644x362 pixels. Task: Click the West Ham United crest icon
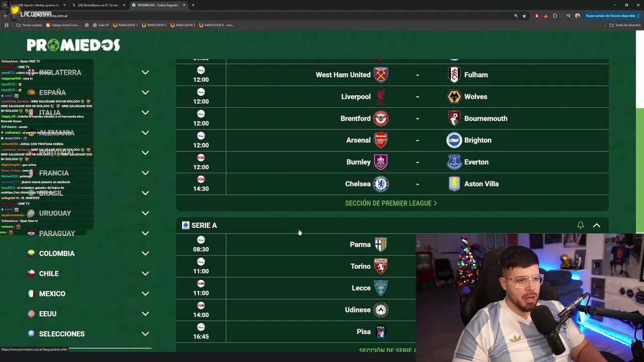(x=381, y=74)
